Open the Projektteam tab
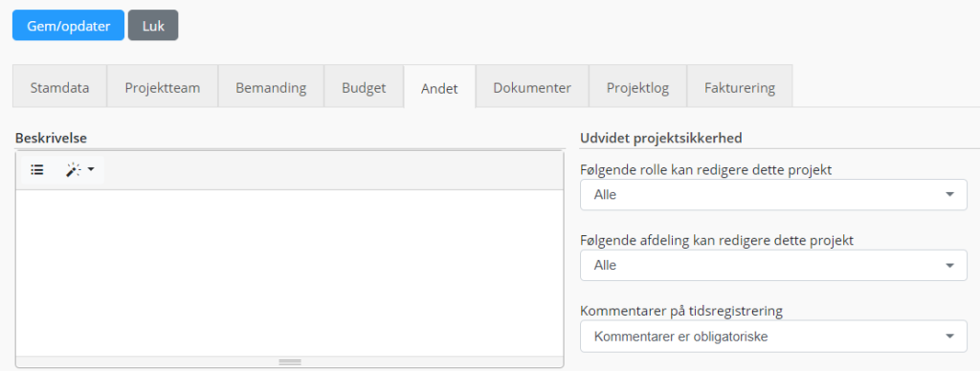 pyautogui.click(x=163, y=87)
